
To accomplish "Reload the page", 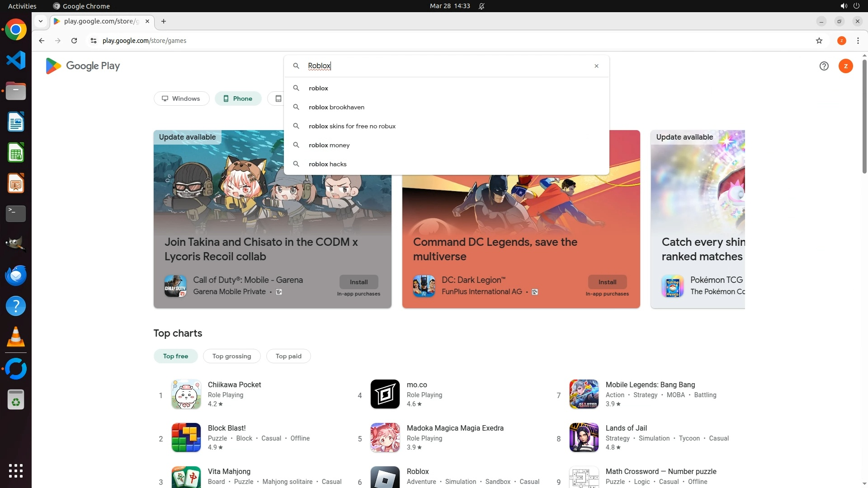I will [74, 41].
